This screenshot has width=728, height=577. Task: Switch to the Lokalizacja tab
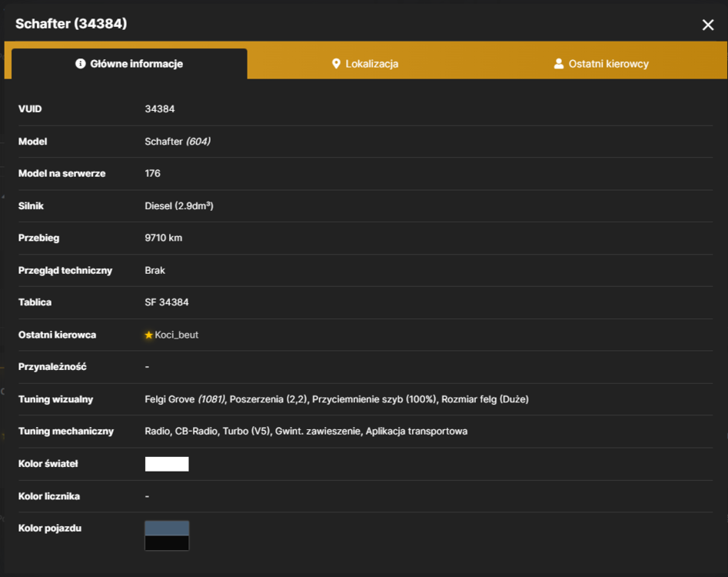[365, 64]
